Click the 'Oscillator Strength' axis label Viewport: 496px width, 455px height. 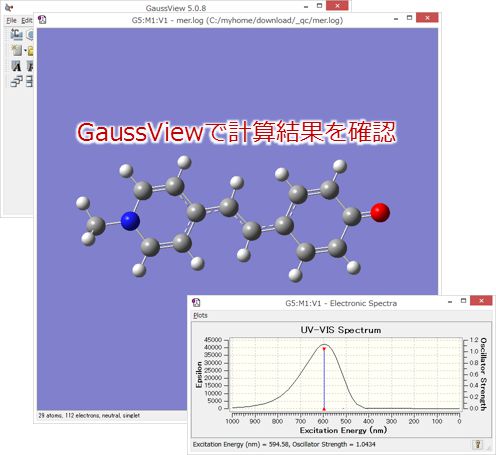[x=483, y=374]
